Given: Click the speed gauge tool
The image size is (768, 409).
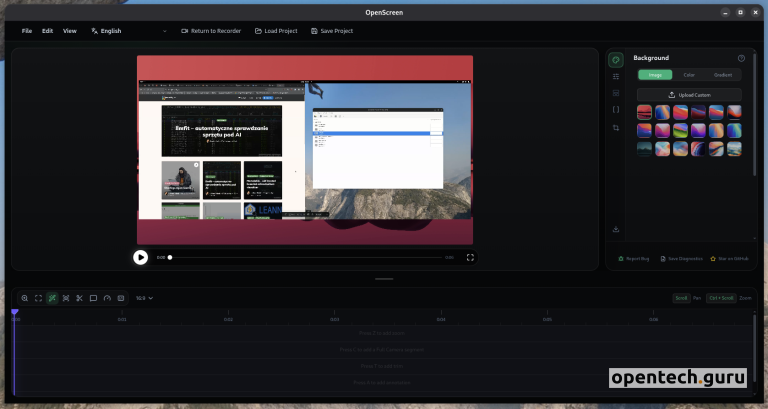Looking at the screenshot, I should click(107, 298).
